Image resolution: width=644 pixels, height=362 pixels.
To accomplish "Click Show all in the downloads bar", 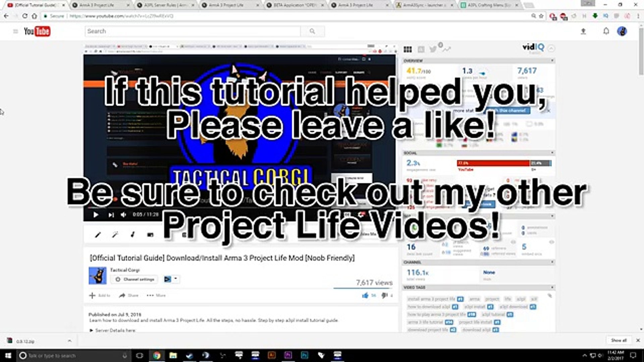I will tap(619, 340).
